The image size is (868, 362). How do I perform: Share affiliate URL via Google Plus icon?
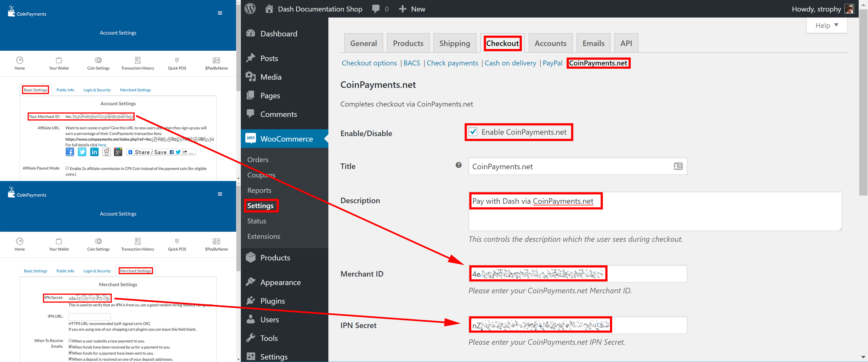click(x=118, y=152)
